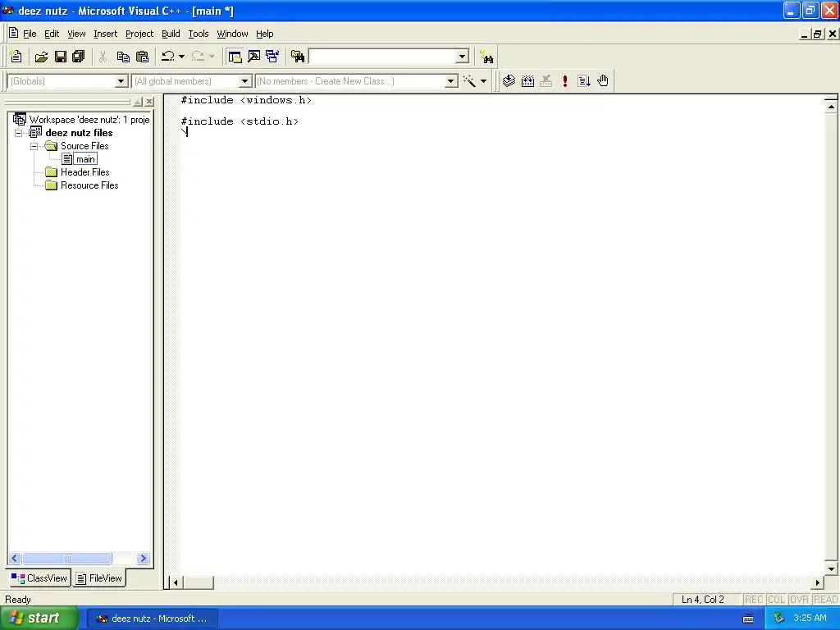This screenshot has height=630, width=840.
Task: Click the red exclamation Execute Program icon
Action: 564,81
